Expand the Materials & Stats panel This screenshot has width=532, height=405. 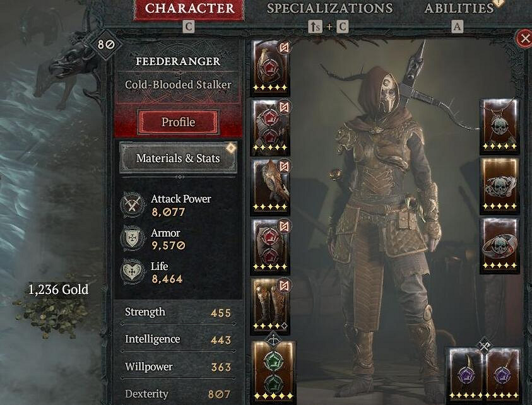(x=178, y=158)
